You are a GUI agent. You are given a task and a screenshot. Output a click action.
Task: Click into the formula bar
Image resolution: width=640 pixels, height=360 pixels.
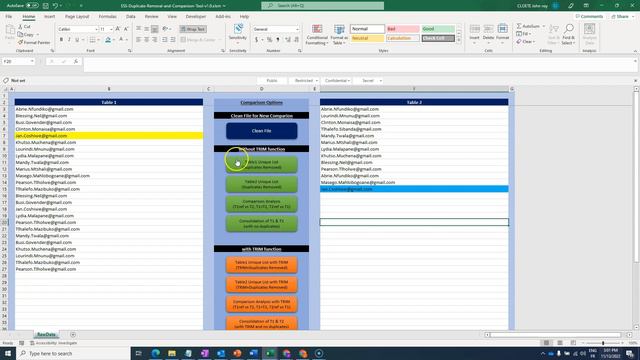point(359,64)
